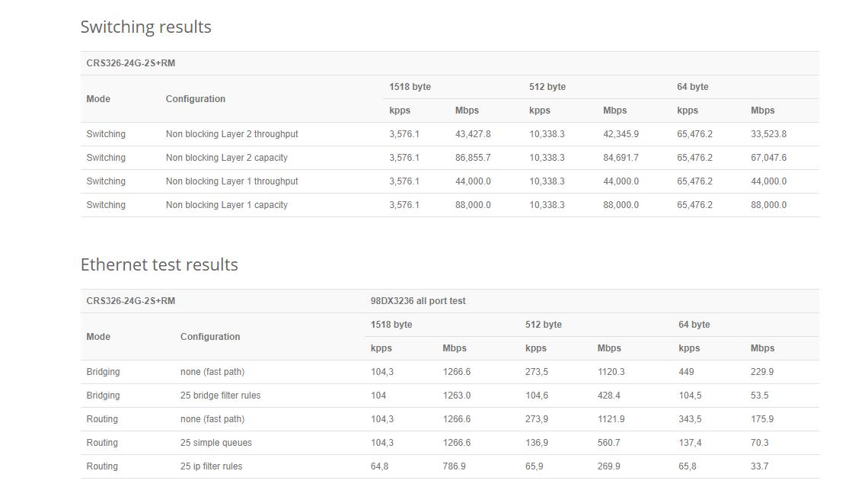
Task: Select the kpps value 273,5
Action: [537, 372]
